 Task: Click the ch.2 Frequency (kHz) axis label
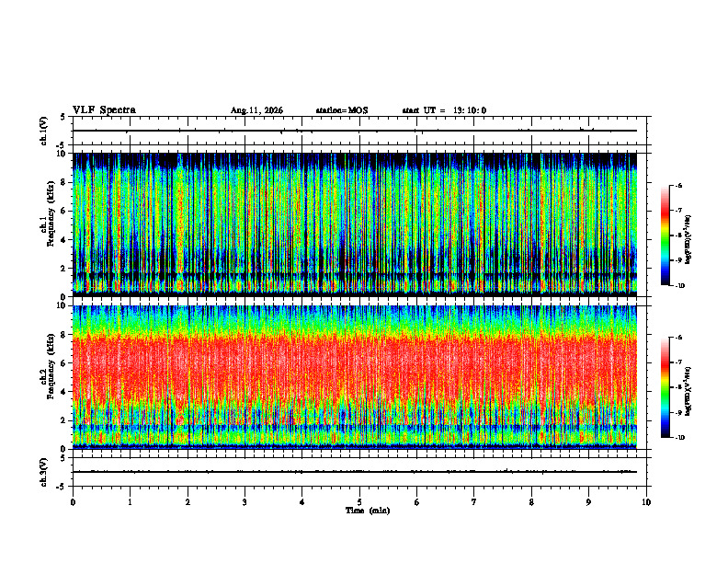coord(48,377)
